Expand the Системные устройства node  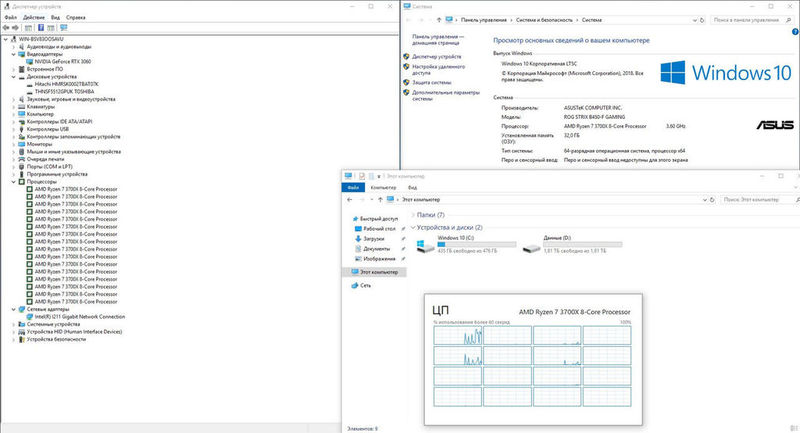14,324
